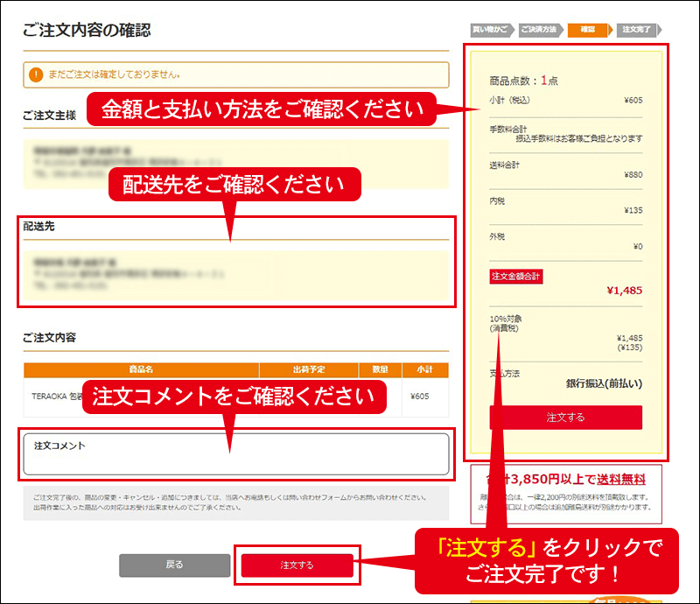Click the orange warning icon in the alert

(x=35, y=74)
